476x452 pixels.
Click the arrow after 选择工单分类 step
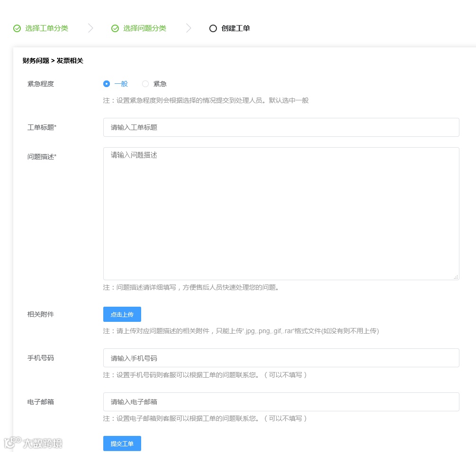click(90, 28)
